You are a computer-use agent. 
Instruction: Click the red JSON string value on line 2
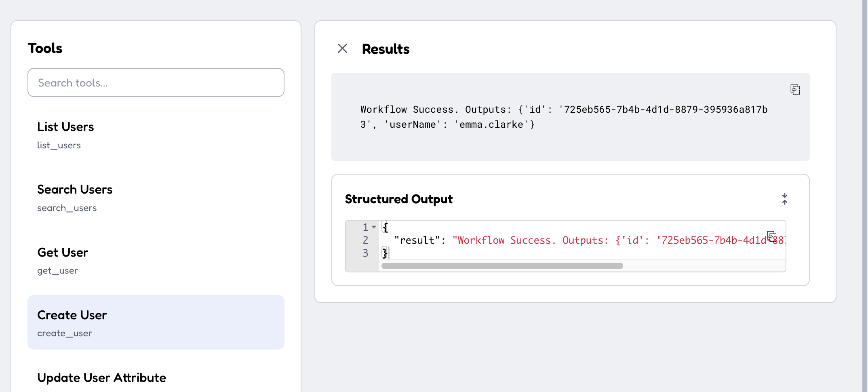[x=619, y=240]
